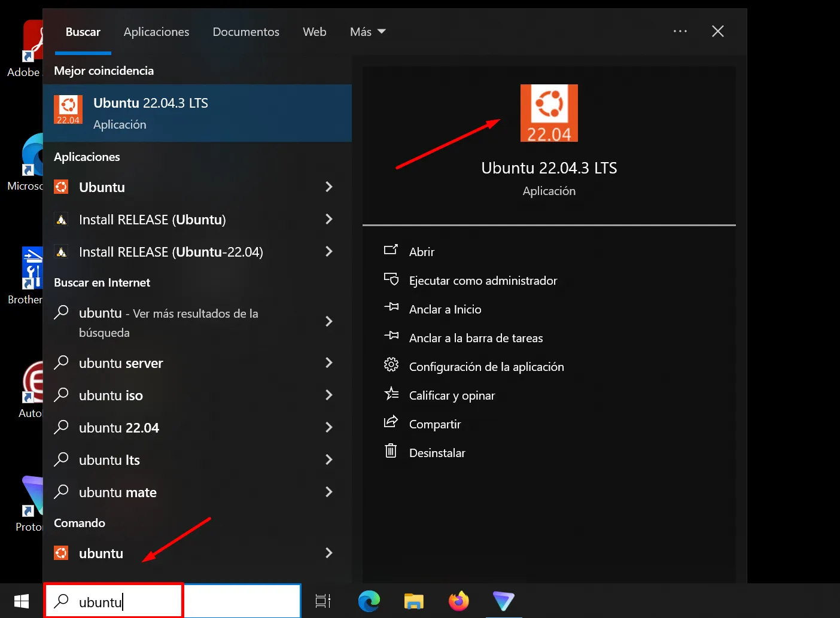Click the Proton VPN taskbar icon
The width and height of the screenshot is (840, 618).
[x=503, y=601]
